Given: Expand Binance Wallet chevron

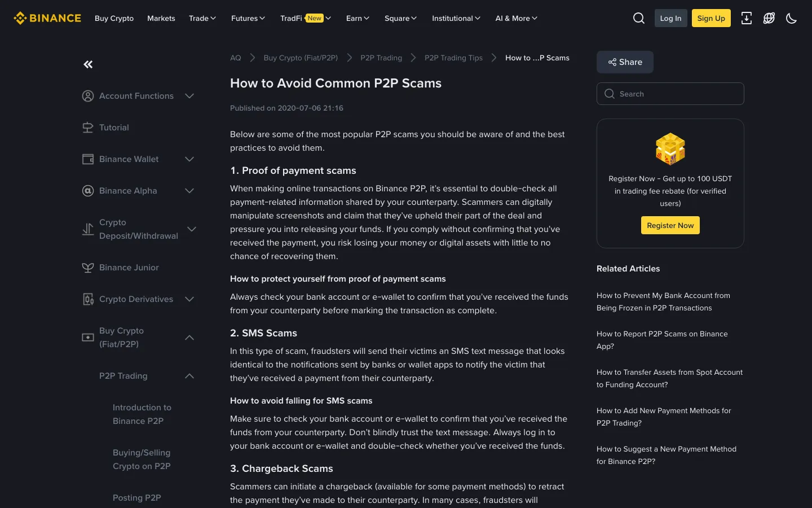Looking at the screenshot, I should click(x=189, y=159).
